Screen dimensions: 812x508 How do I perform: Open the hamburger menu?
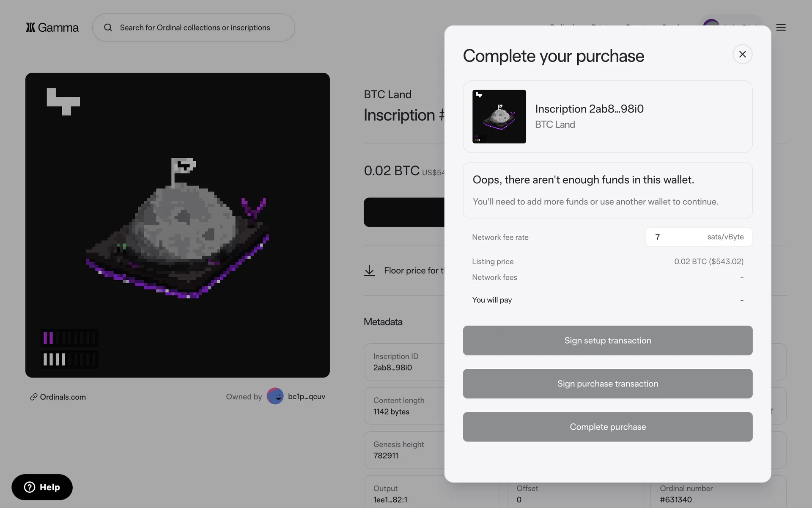click(x=781, y=28)
